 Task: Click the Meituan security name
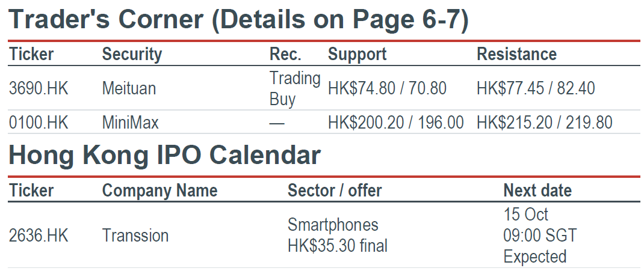pos(129,88)
